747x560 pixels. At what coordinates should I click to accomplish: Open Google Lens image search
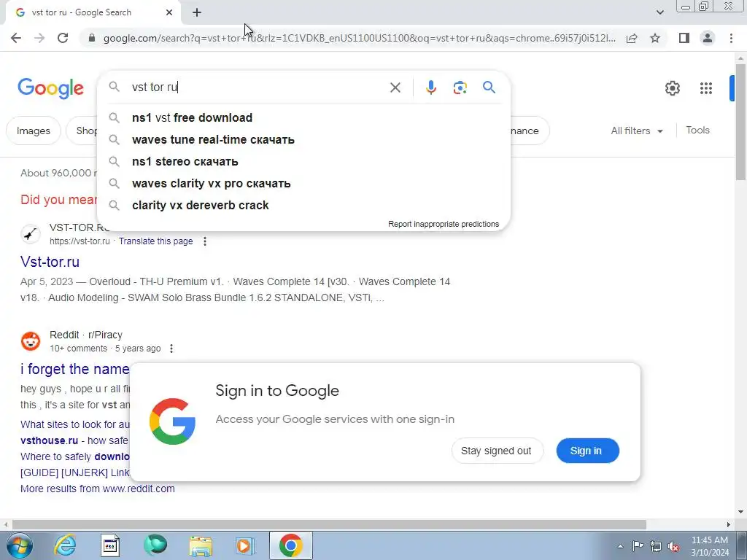(460, 87)
